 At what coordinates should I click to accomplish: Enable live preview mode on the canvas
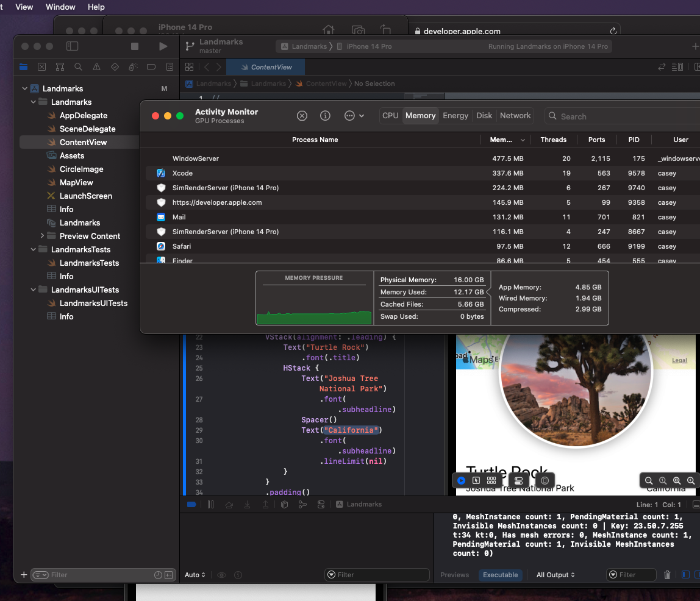[462, 480]
